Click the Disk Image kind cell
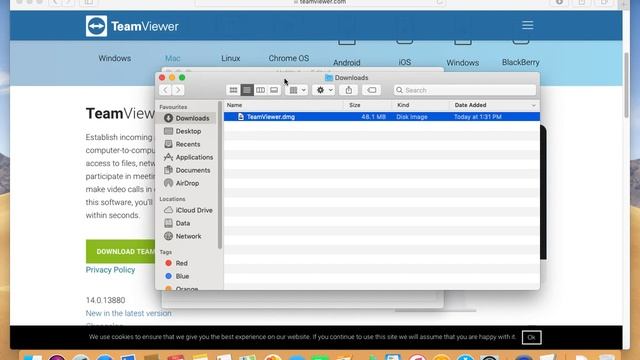This screenshot has height=360, width=640. pos(412,117)
